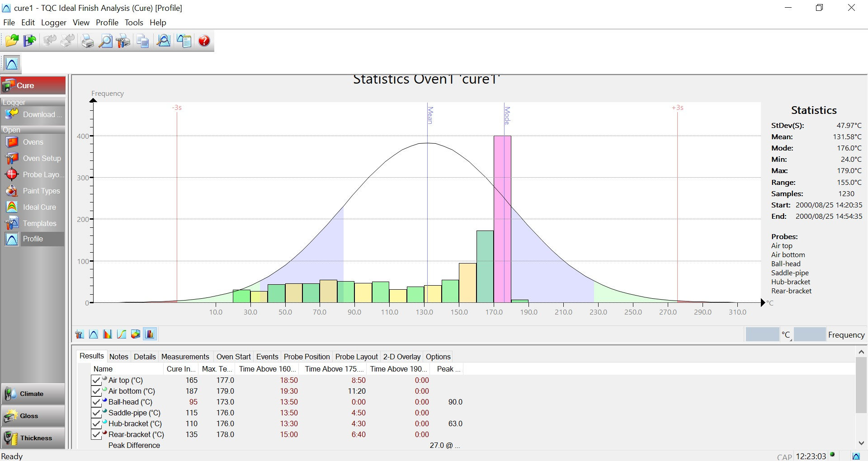Switch to the bell curve chart view

pos(94,334)
